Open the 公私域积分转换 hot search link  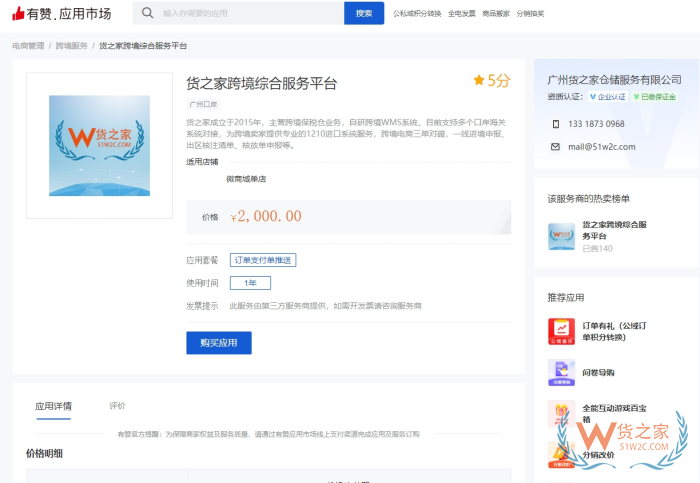[x=417, y=14]
